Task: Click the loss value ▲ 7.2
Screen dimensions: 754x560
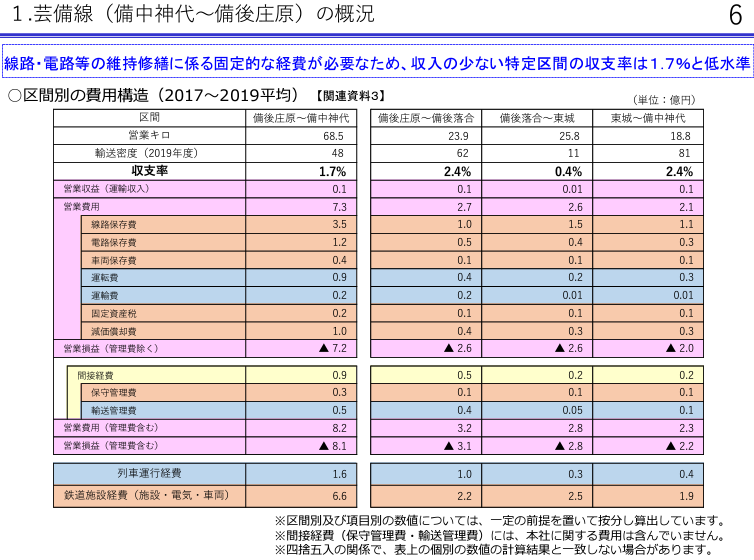Action: tap(333, 348)
